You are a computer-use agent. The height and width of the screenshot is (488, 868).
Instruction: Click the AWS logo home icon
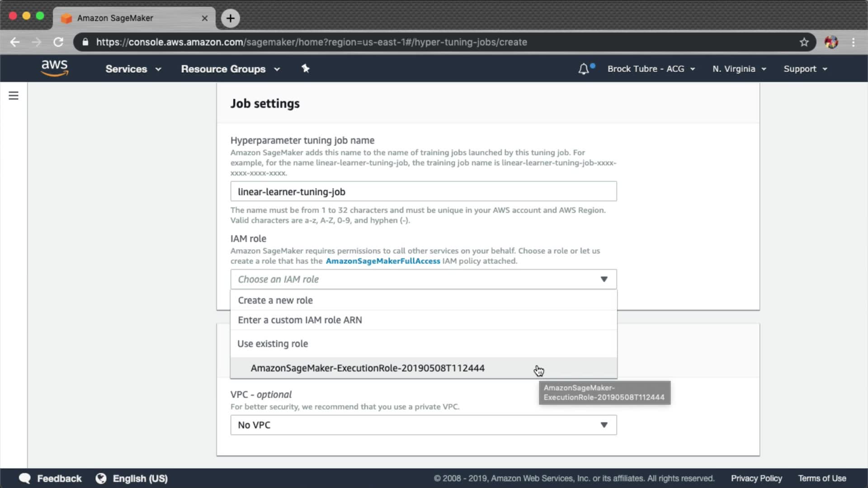[54, 68]
